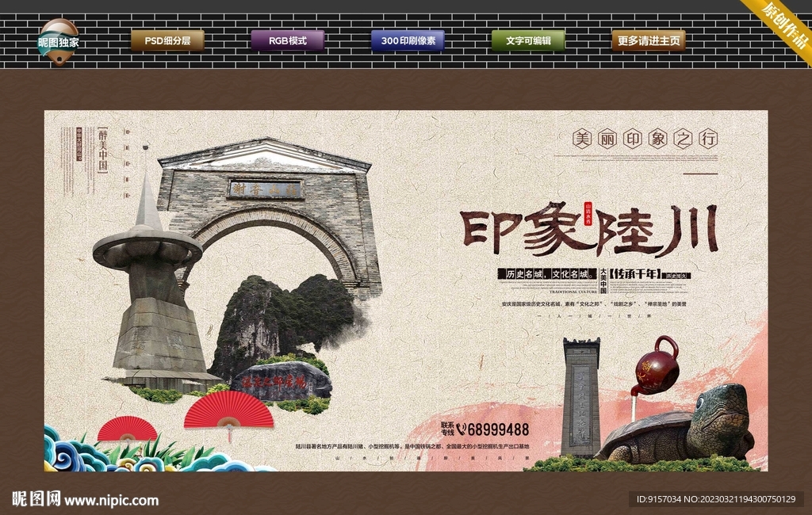
Task: Click the phone handset icon
Action: tap(461, 429)
